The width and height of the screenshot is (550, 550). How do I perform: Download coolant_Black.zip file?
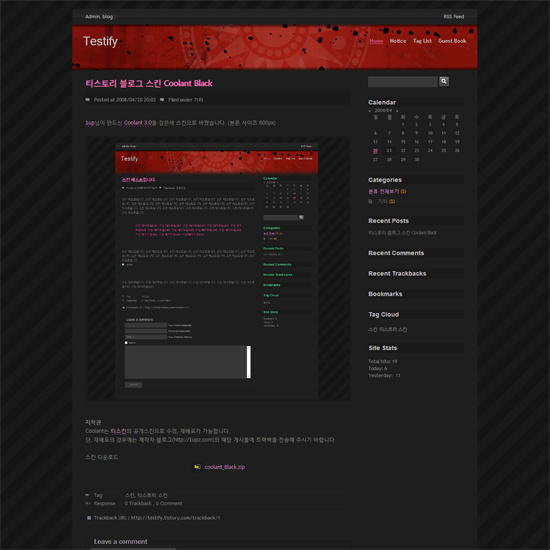pos(224,467)
